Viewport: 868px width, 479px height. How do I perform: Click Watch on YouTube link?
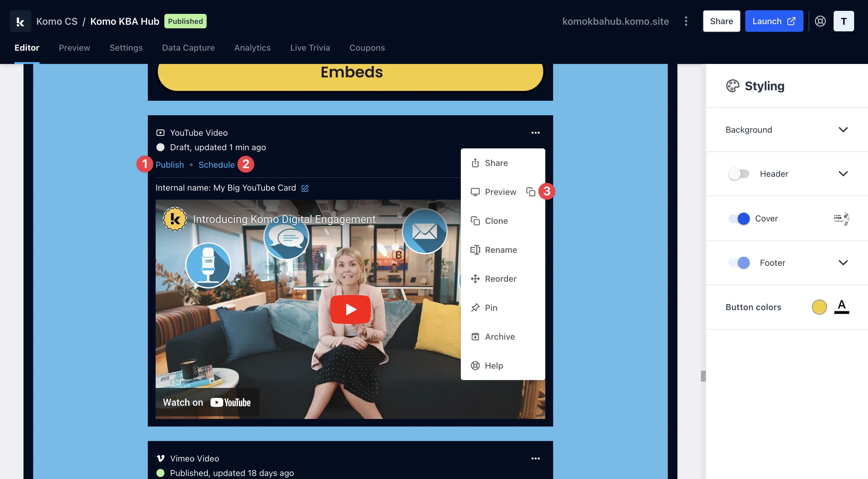coord(207,402)
